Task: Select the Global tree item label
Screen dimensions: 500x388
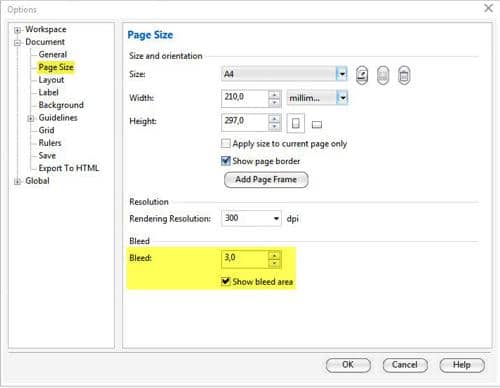Action: [x=37, y=181]
